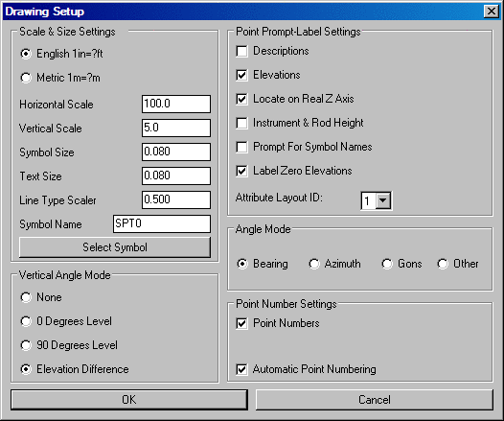Confirm settings with the OK button
Image resolution: width=504 pixels, height=421 pixels.
click(129, 400)
